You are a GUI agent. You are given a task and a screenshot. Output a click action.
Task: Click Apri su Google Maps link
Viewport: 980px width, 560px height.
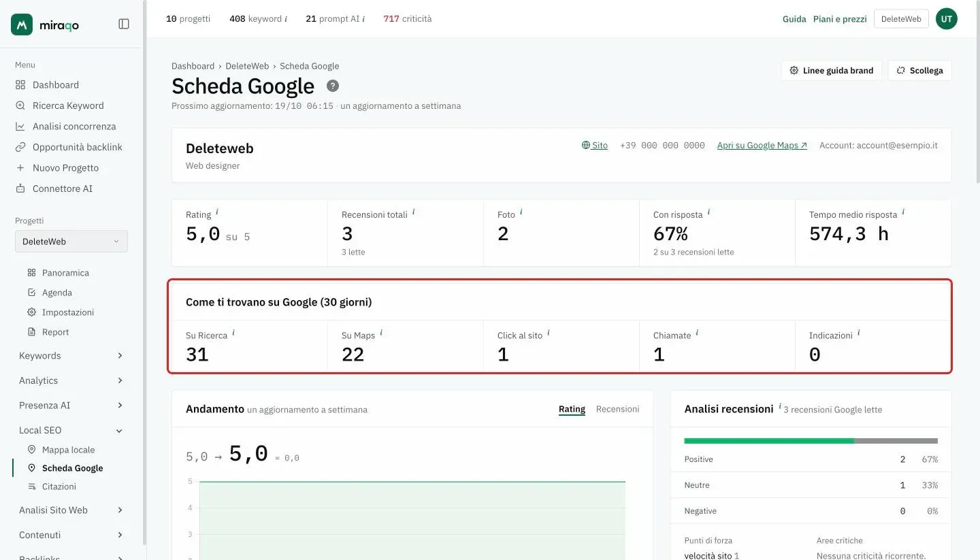pos(762,146)
